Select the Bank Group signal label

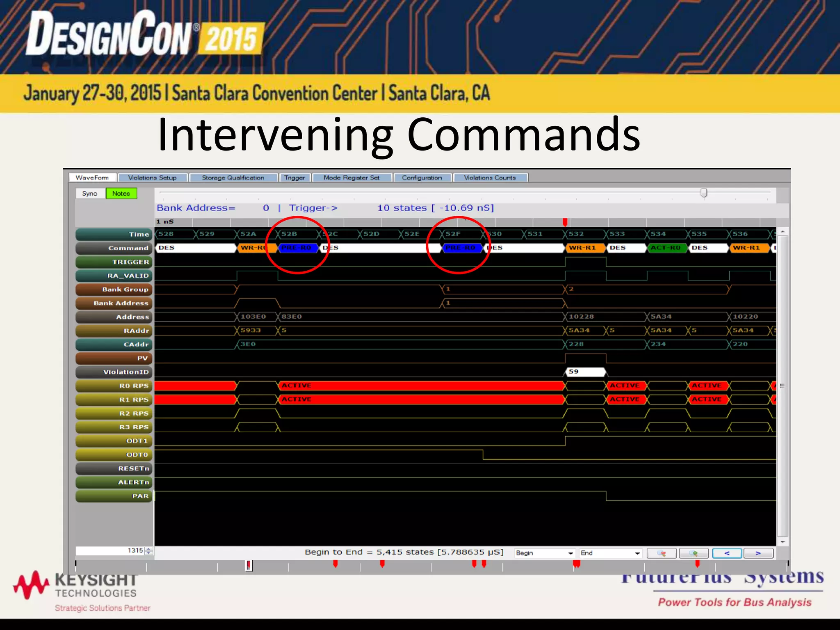pyautogui.click(x=114, y=290)
